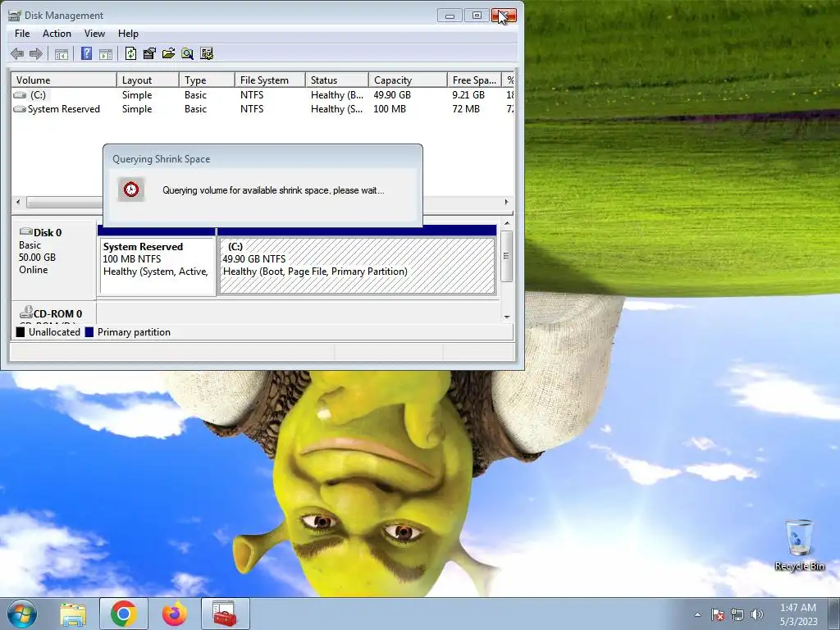Image resolution: width=840 pixels, height=630 pixels.
Task: Click the red toolbox taskbar icon
Action: click(x=225, y=614)
